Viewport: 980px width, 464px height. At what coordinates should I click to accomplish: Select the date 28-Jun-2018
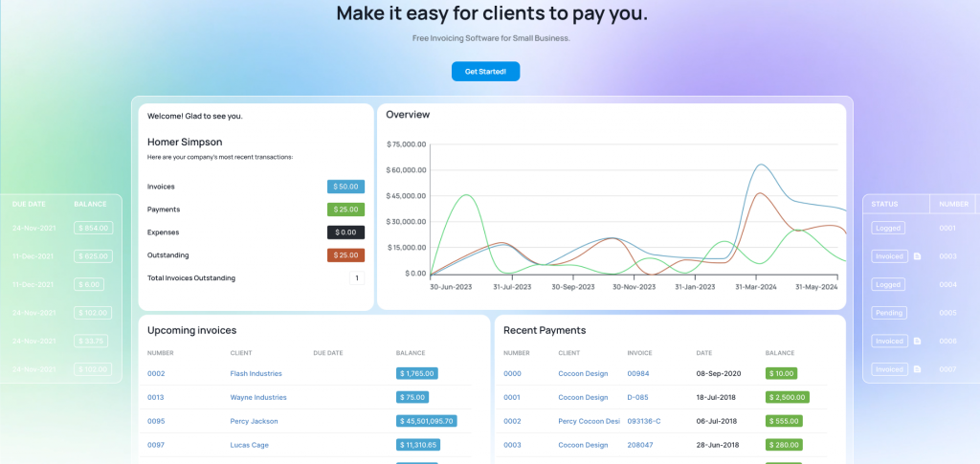click(x=718, y=445)
